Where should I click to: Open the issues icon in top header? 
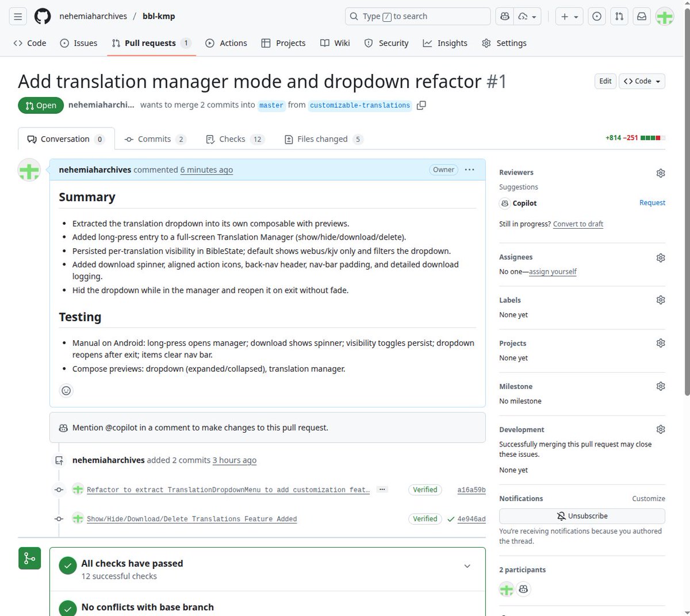pos(597,17)
